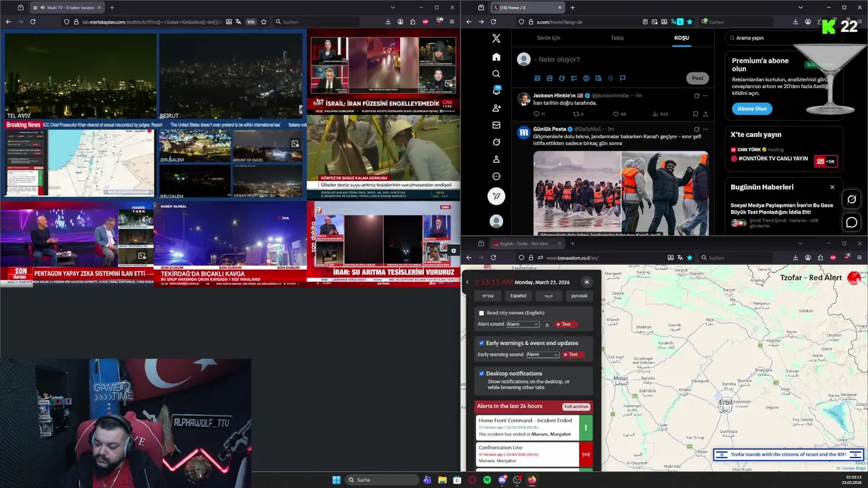Open the X more options circle icon
Viewport: 868px width, 488px height.
pos(496,176)
